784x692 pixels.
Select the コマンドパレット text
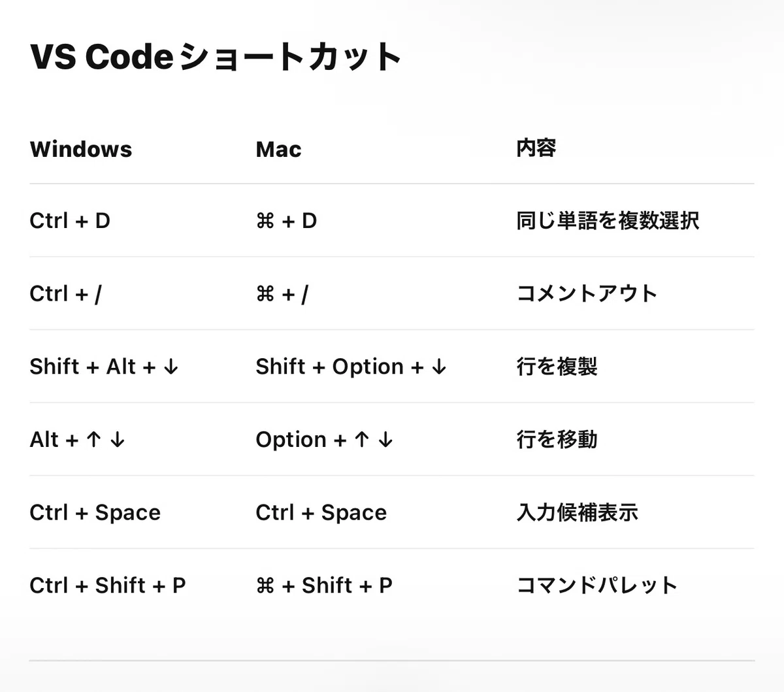[x=596, y=585]
